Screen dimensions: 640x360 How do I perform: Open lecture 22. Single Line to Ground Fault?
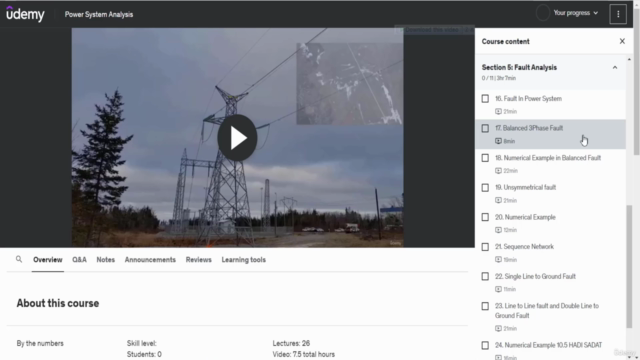[x=550, y=282]
